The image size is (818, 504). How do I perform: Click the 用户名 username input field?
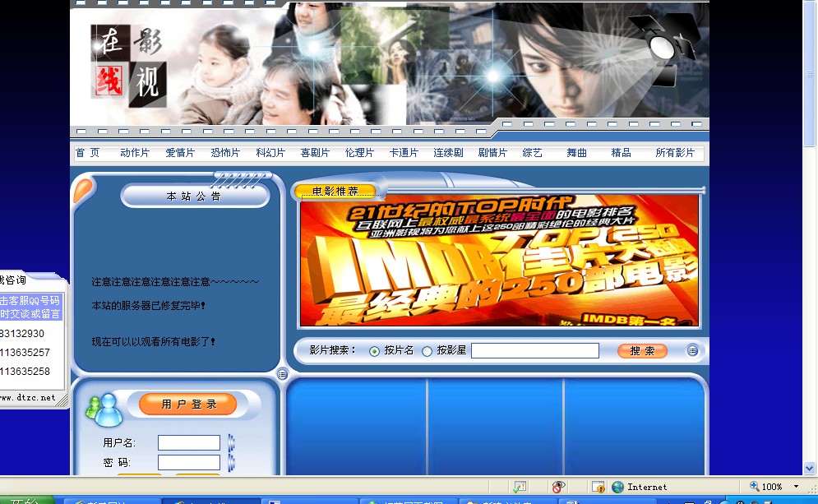pos(189,443)
